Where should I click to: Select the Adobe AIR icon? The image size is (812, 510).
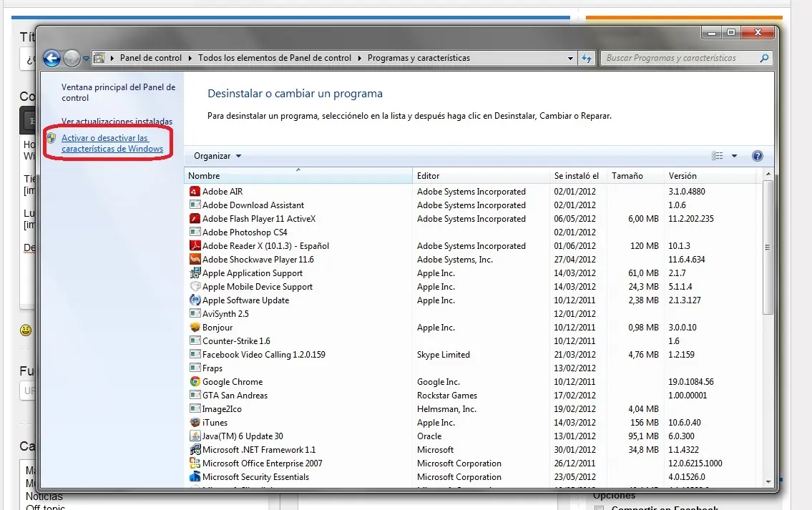195,192
